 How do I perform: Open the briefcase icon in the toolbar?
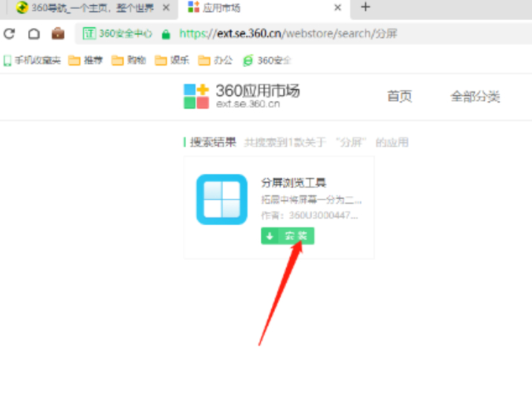[58, 33]
